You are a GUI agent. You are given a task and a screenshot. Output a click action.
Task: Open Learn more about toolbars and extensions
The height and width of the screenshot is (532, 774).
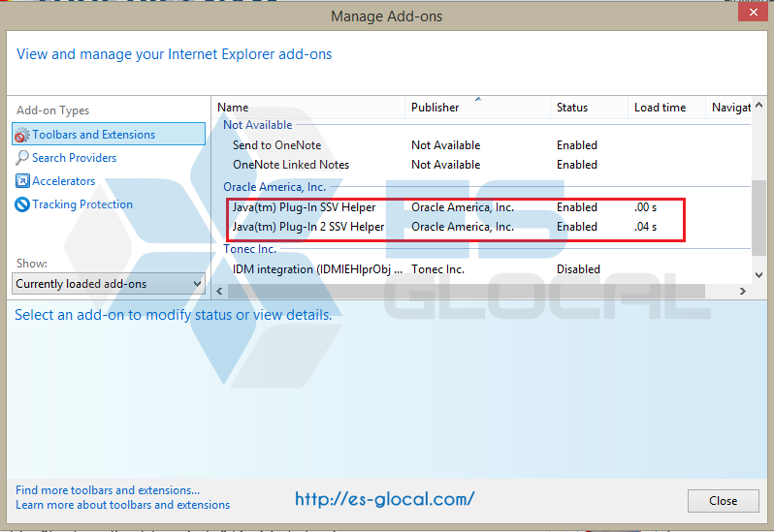(x=123, y=505)
